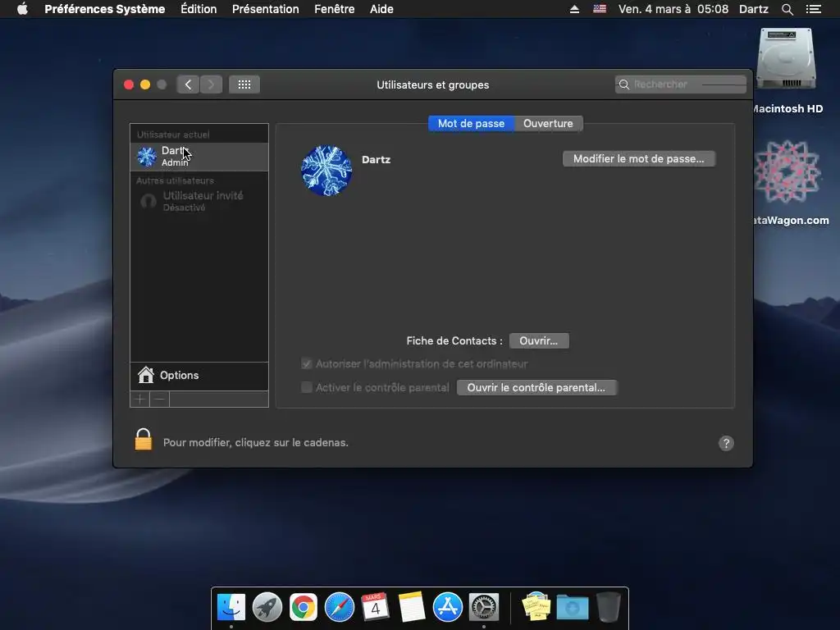840x630 pixels.
Task: Click Modifier le mot de passe button
Action: point(638,158)
